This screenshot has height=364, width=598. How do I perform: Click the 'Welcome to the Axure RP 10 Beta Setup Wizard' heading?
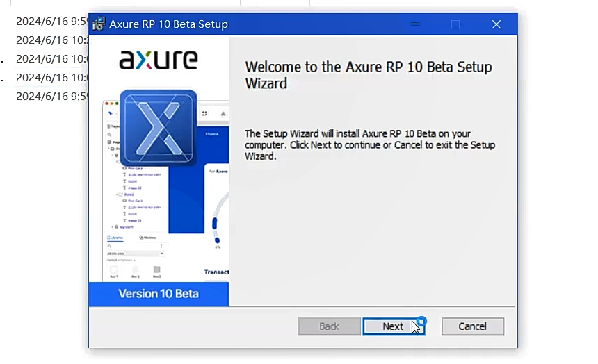pyautogui.click(x=369, y=75)
